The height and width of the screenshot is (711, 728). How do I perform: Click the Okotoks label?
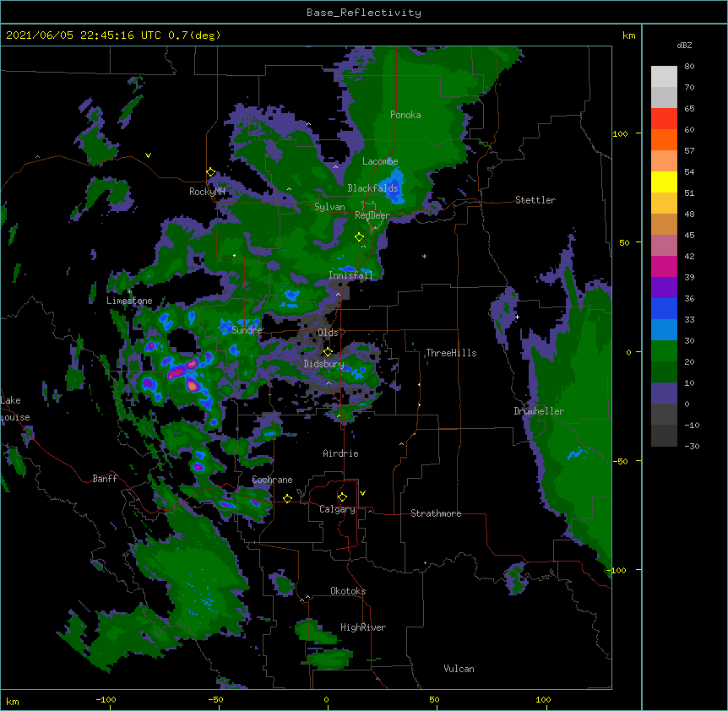(348, 591)
